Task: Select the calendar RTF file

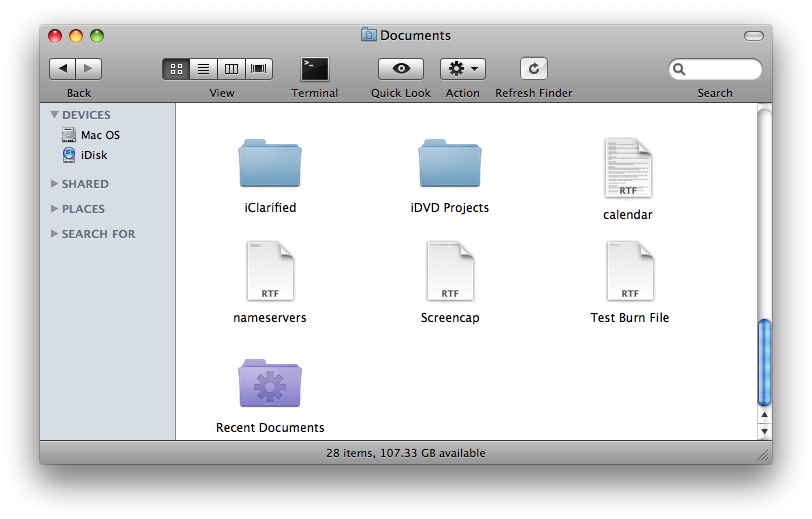Action: point(628,169)
